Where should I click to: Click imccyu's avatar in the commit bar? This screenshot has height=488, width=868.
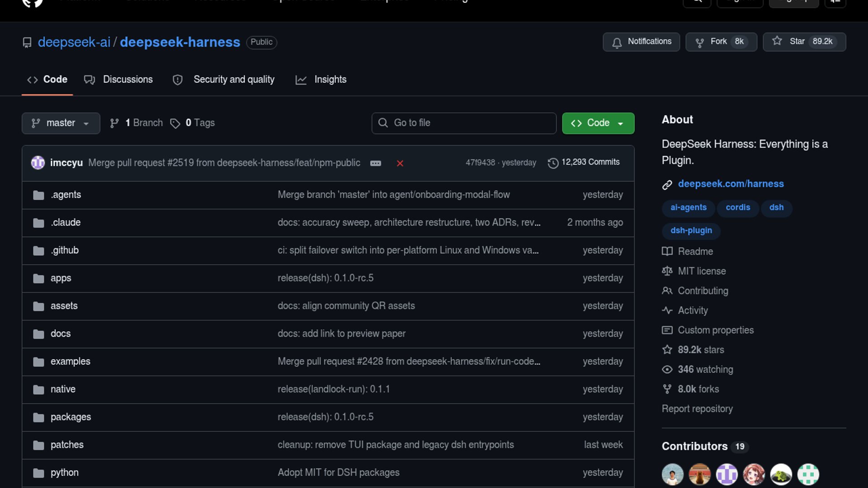tap(38, 163)
